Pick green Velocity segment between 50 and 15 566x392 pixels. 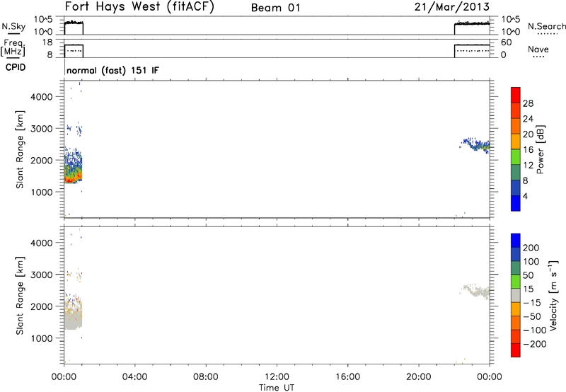(x=516, y=282)
